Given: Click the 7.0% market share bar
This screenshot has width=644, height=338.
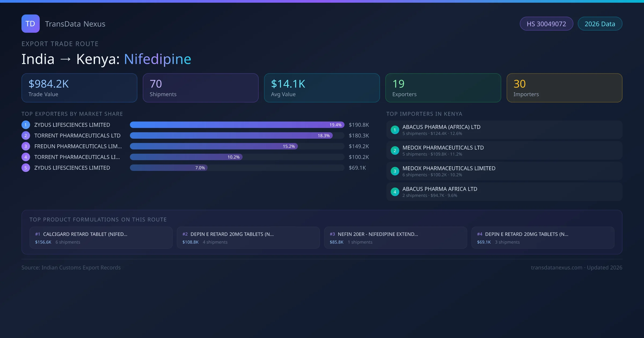Looking at the screenshot, I should (x=169, y=168).
